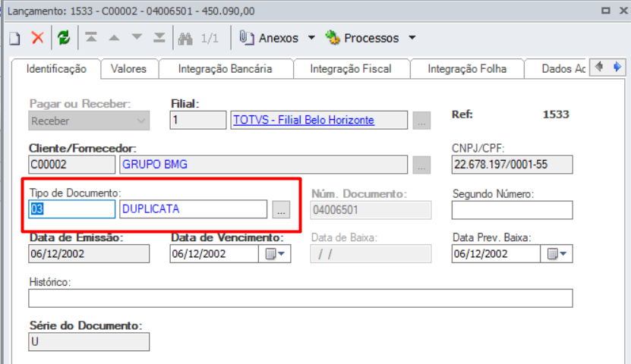Maximize the Lançamento window
The height and width of the screenshot is (364, 631).
click(606, 11)
